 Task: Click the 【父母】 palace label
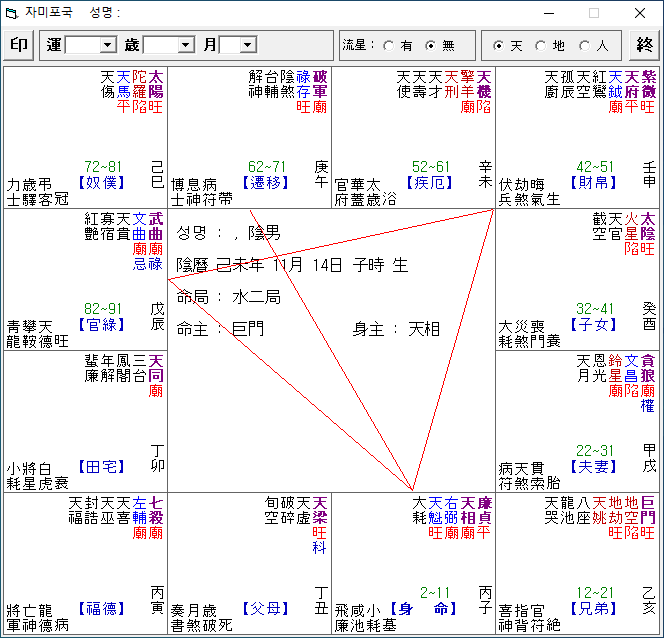click(x=266, y=609)
